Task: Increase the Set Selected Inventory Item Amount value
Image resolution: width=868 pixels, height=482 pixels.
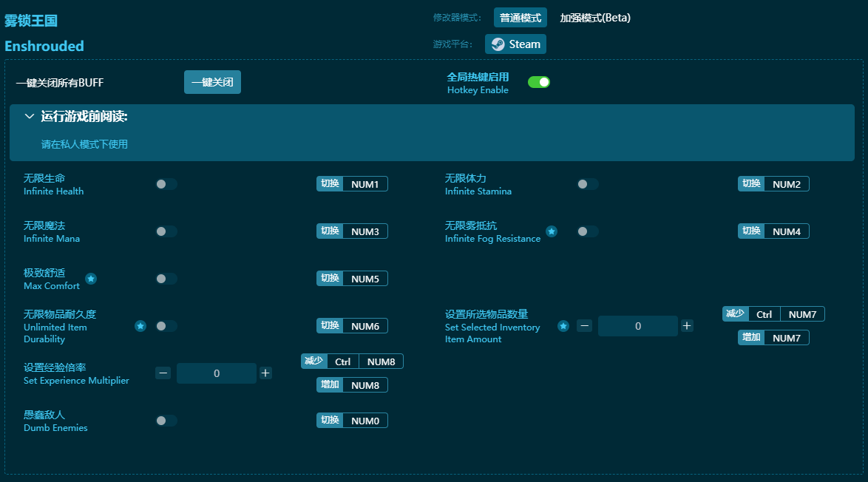Action: click(x=687, y=326)
